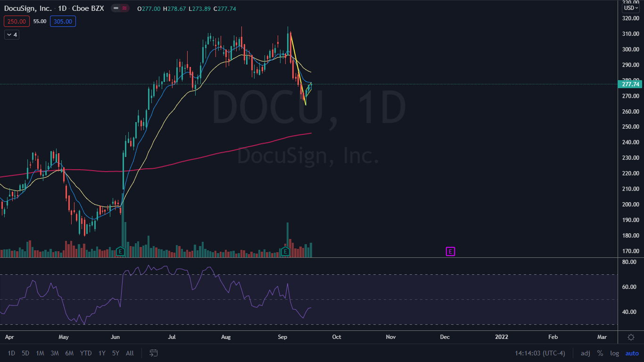Image resolution: width=644 pixels, height=362 pixels.
Task: Click the RSI scale 80.00 label
Action: (x=630, y=262)
